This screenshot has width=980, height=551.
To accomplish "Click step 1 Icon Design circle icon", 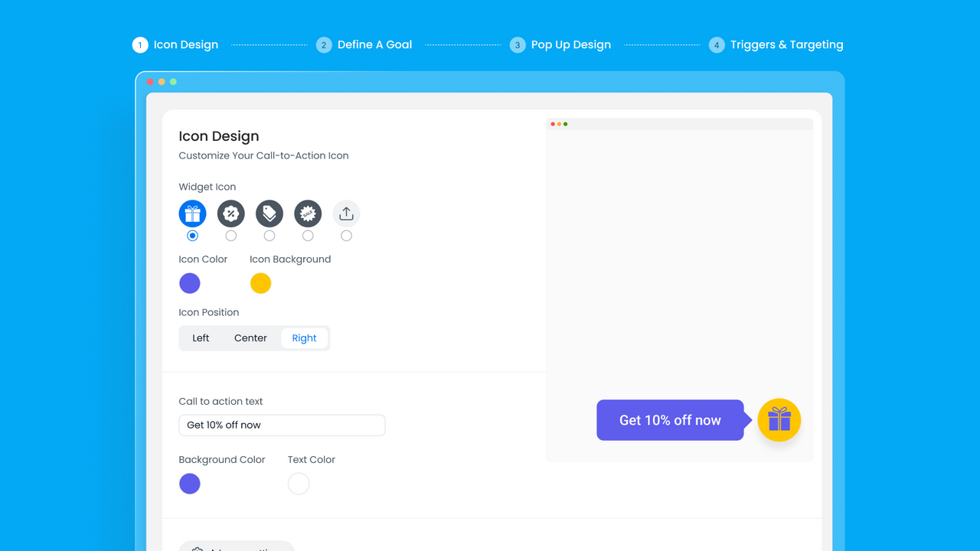I will click(x=140, y=44).
